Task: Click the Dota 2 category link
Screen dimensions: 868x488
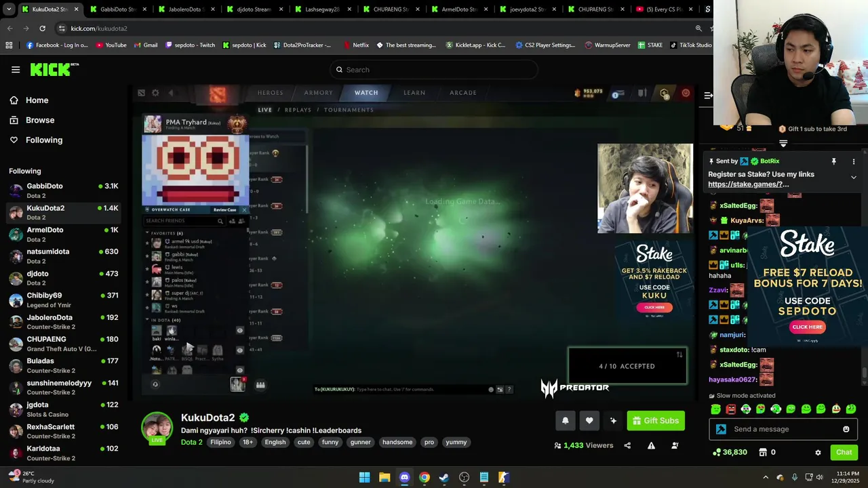Action: coord(191,442)
